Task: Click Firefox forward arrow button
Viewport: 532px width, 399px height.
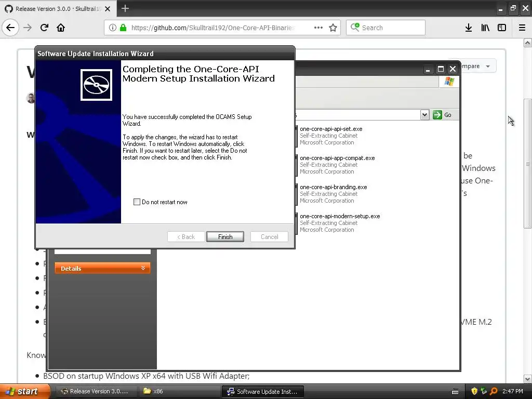Action: [28, 28]
